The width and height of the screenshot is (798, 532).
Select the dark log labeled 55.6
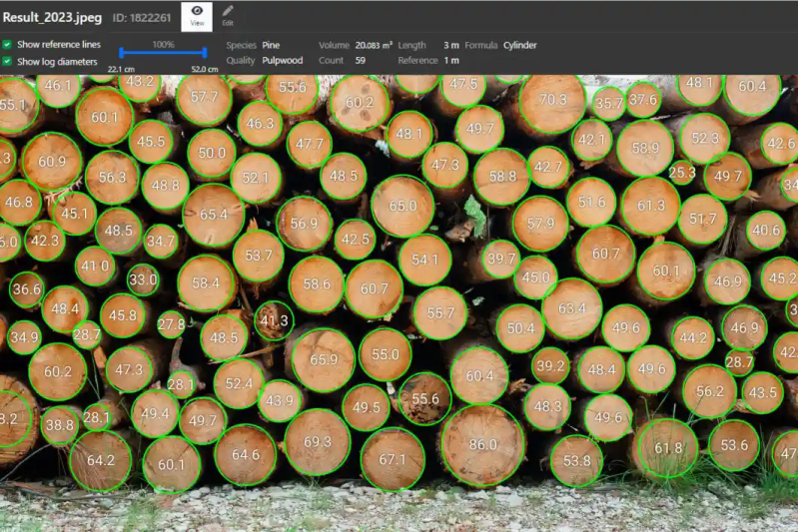click(x=424, y=398)
